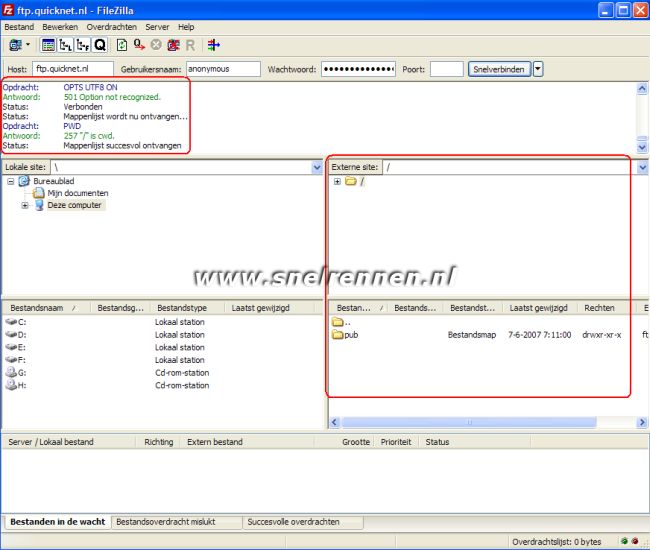Switch to Bestandsoverdracht mislukt tab

[x=176, y=522]
